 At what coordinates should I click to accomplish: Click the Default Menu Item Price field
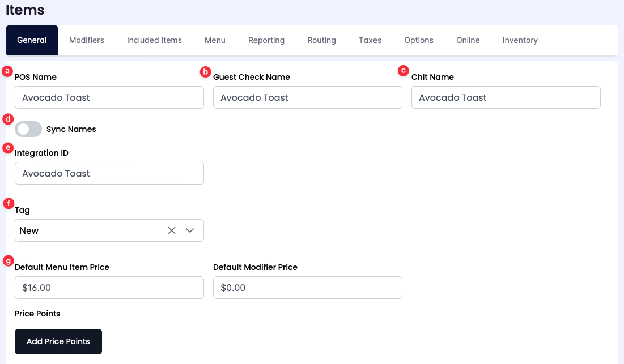tap(109, 288)
